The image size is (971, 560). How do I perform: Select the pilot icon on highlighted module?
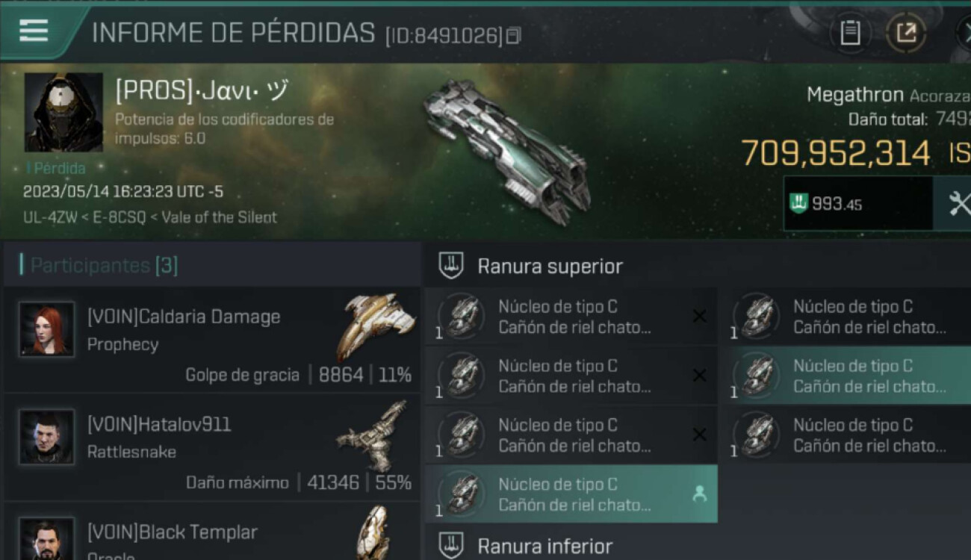tap(699, 494)
